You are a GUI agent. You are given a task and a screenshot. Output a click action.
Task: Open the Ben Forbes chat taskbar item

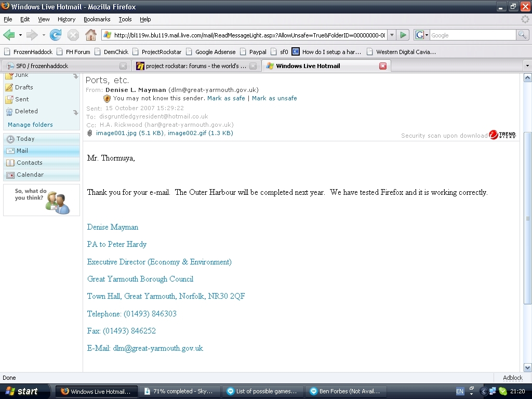(345, 391)
